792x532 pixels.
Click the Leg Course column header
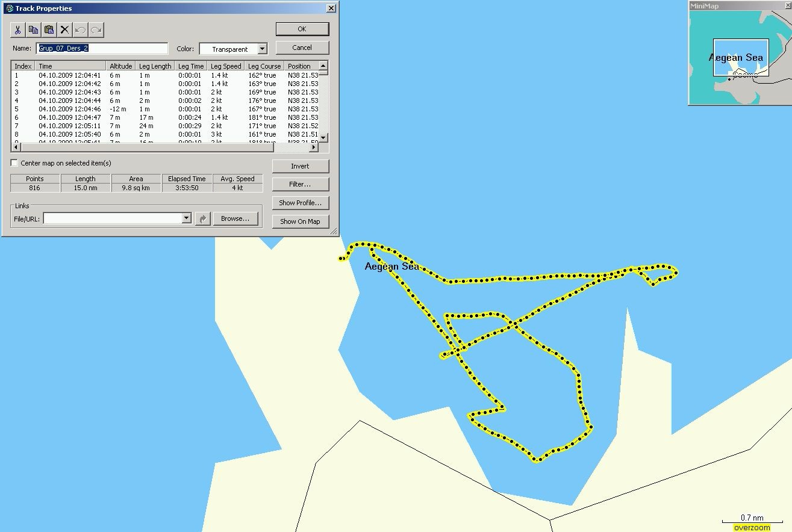(264, 66)
